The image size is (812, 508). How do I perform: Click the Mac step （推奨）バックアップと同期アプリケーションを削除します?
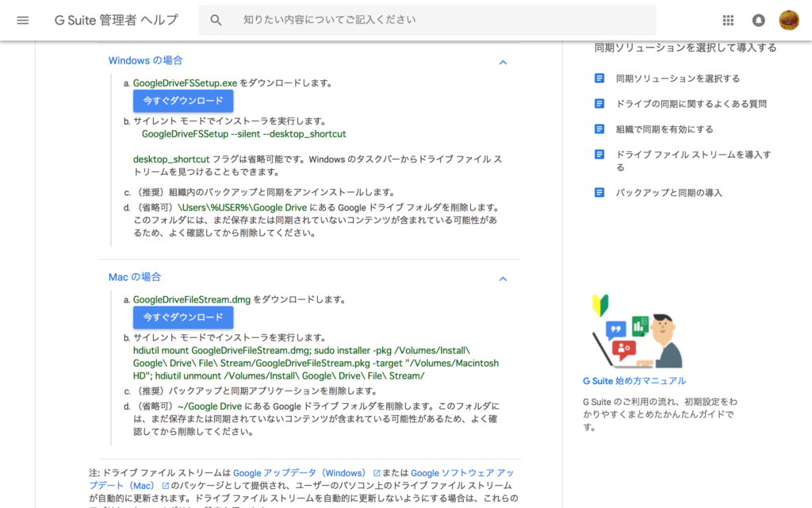pos(256,391)
